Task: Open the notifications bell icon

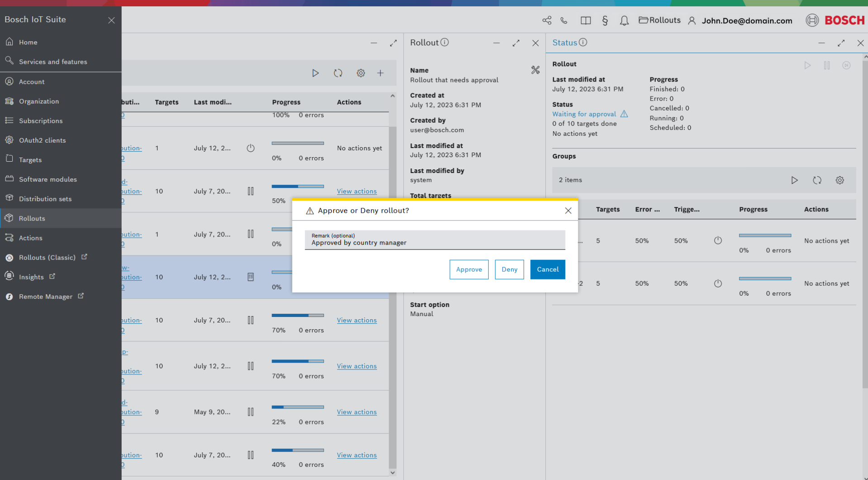Action: 624,20
